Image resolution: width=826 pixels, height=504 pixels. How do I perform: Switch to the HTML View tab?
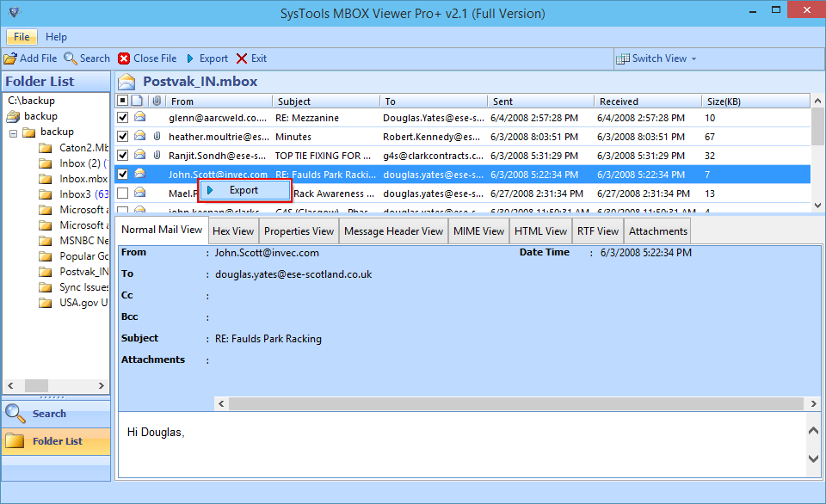click(x=540, y=231)
